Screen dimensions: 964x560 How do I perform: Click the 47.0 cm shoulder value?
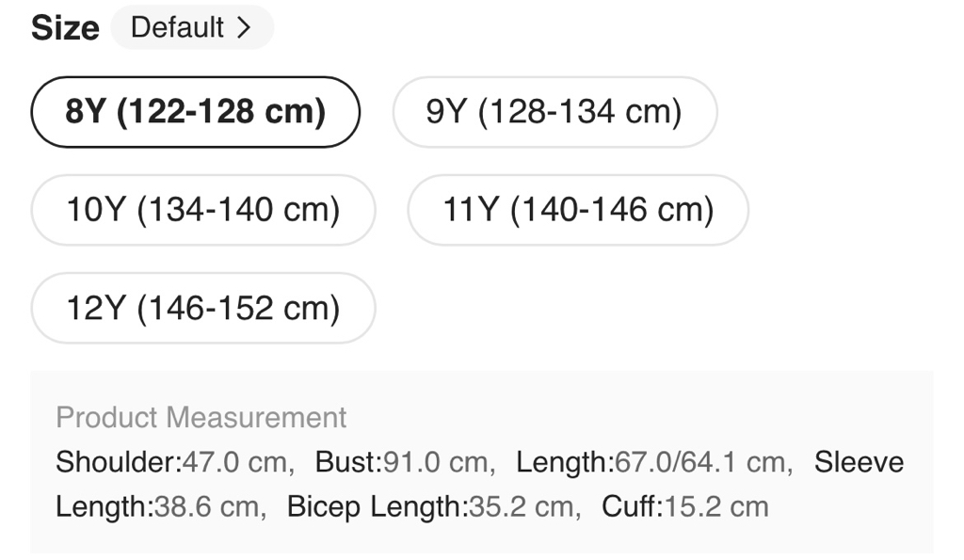click(x=235, y=462)
